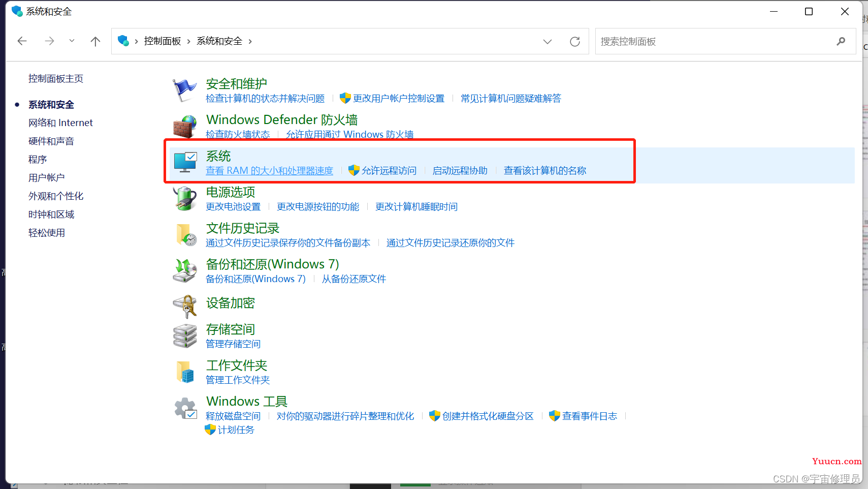Viewport: 868px width, 489px height.
Task: Click 系统和安全 breadcrumb segment
Action: pyautogui.click(x=219, y=41)
